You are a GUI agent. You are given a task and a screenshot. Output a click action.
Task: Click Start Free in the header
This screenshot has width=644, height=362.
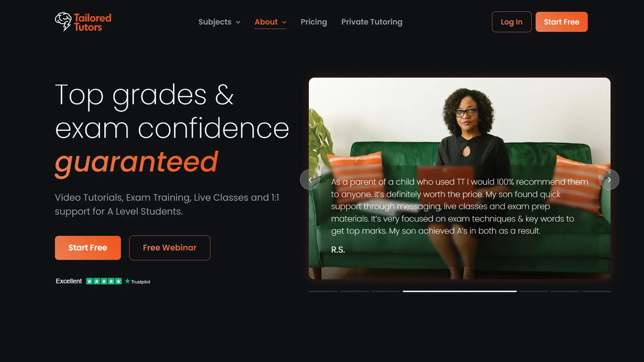pyautogui.click(x=561, y=22)
